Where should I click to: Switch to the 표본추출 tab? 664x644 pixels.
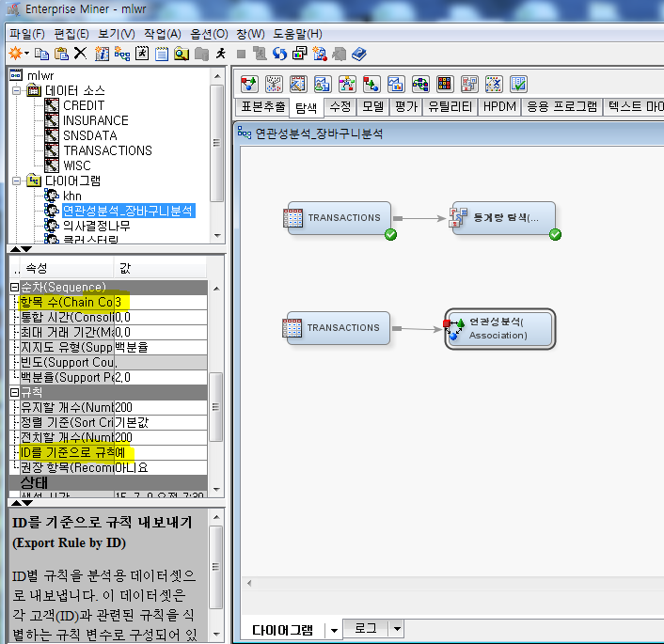pos(263,106)
